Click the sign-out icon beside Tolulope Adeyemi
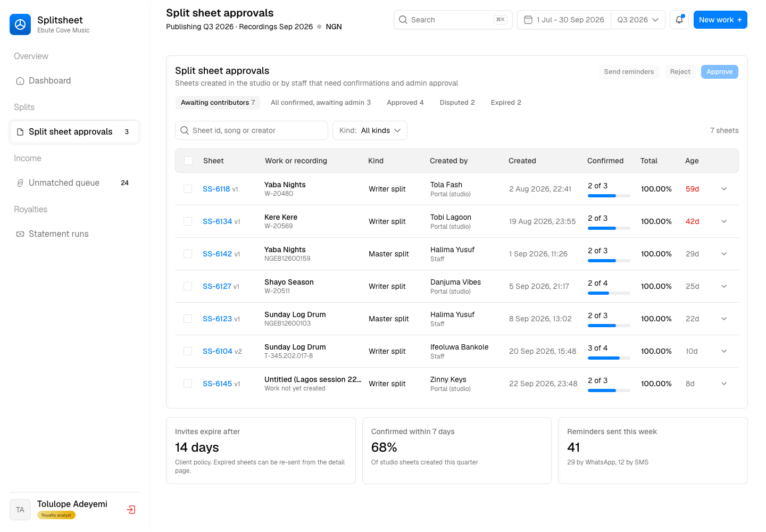Viewport: 766px width, 532px height. 131,510
